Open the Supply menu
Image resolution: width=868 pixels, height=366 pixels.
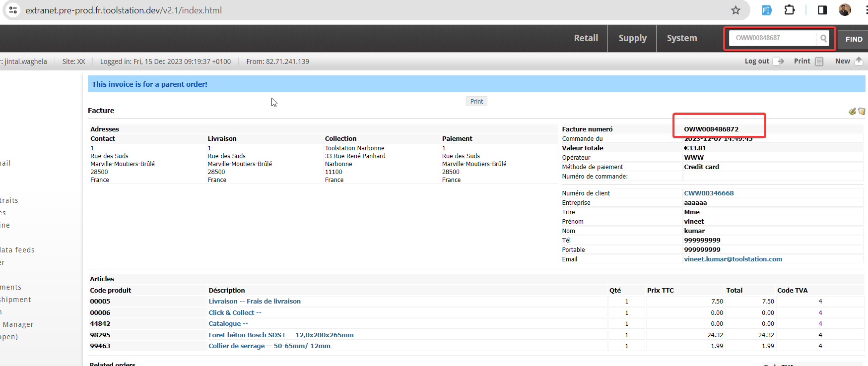click(632, 38)
